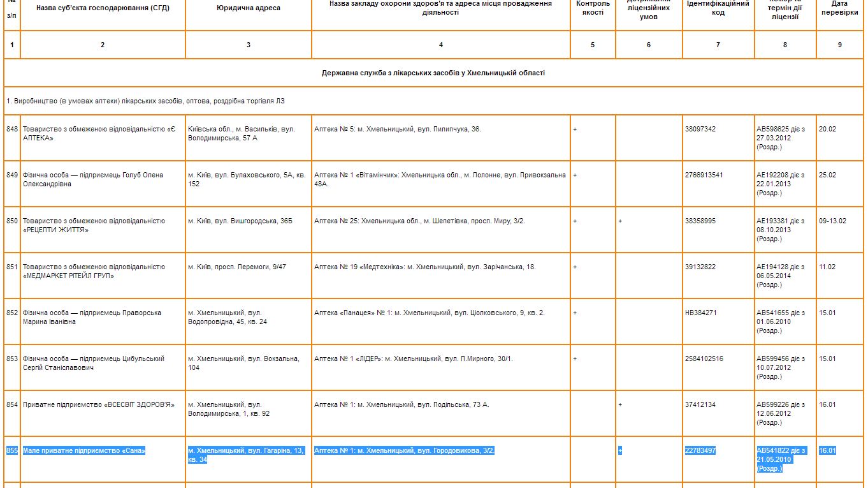Screen dimensions: 868x488
Task: Click the «Ідентифікаційний код» column header
Action: 718,8
